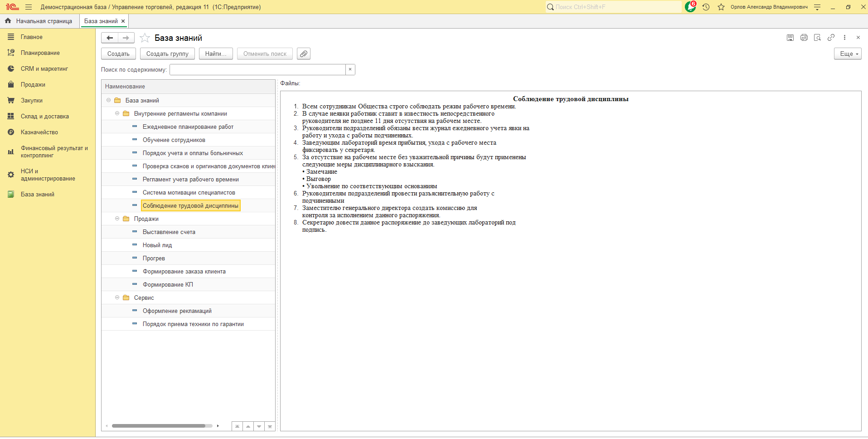The image size is (868, 439).
Task: Collapse the Сервис folder in tree
Action: (117, 298)
